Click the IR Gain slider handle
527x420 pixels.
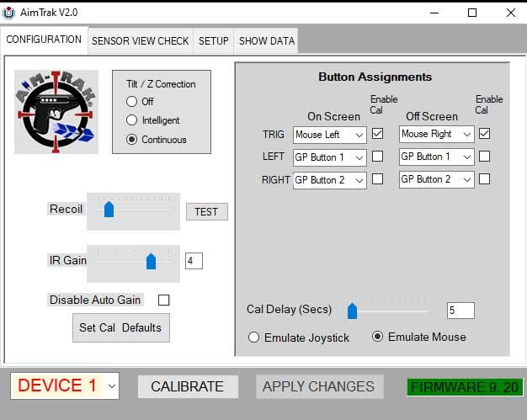coord(151,262)
